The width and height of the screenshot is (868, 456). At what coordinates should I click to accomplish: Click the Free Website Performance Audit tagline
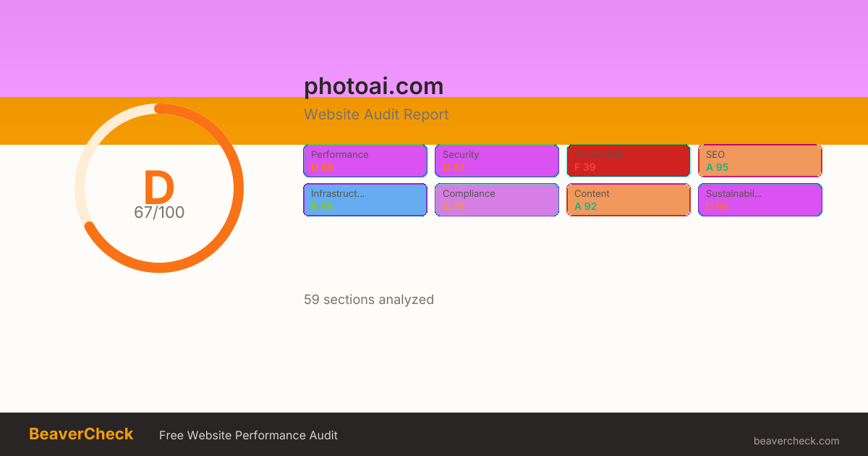(x=248, y=435)
